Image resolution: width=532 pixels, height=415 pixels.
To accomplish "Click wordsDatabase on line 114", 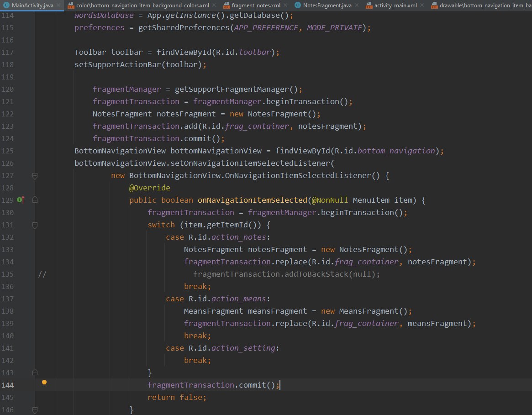I will coord(104,15).
